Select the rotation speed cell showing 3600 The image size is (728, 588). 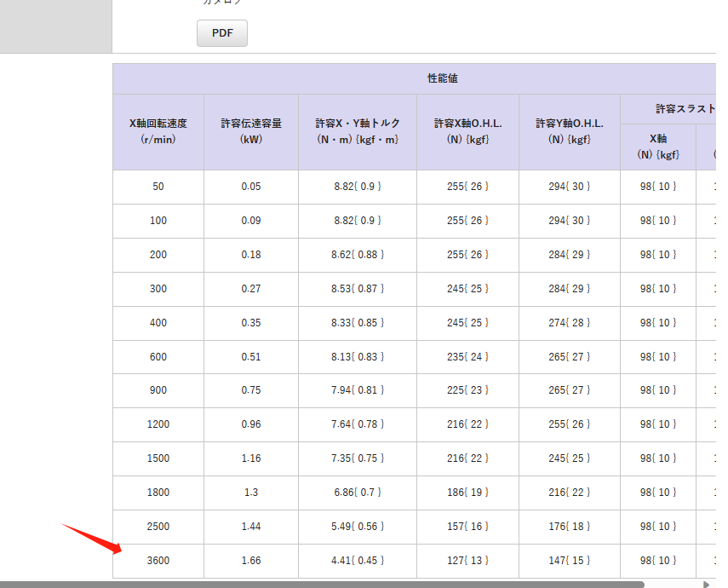157,561
